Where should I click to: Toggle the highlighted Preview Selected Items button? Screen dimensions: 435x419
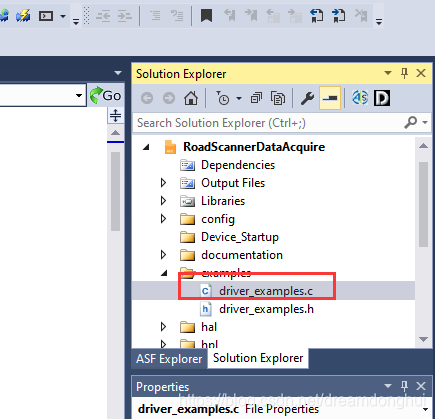tap(330, 98)
